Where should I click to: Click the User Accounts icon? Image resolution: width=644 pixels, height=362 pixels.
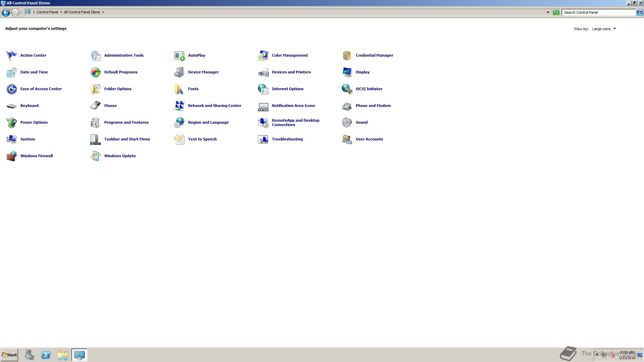point(347,139)
